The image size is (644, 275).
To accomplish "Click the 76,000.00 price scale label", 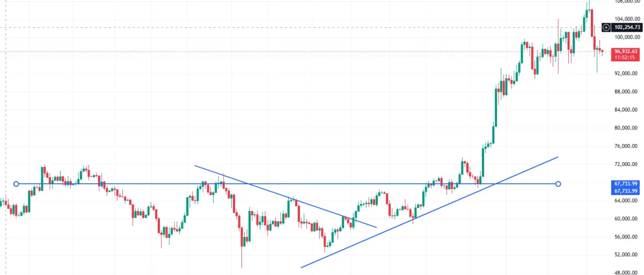I will (627, 146).
